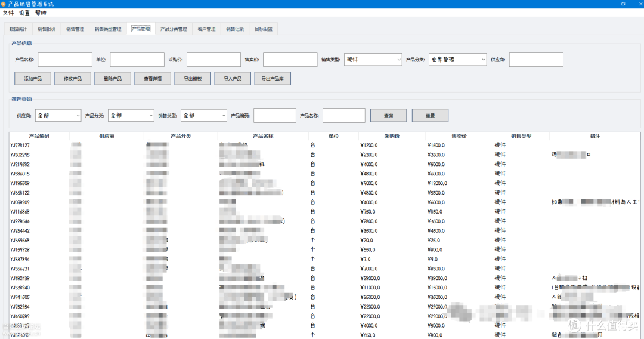
Task: Select product code YJ369568
Action: 20,241
